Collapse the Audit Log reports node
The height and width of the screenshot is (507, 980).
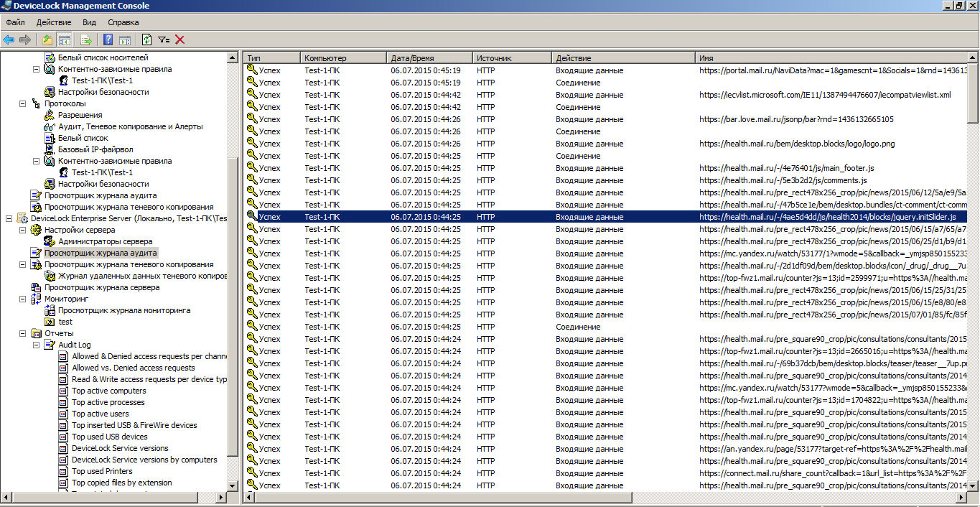36,345
